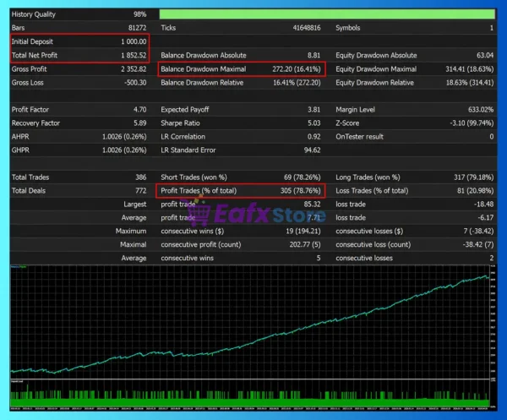The height and width of the screenshot is (420, 507).
Task: Select Gross Loss value -500.30
Action: pos(135,83)
